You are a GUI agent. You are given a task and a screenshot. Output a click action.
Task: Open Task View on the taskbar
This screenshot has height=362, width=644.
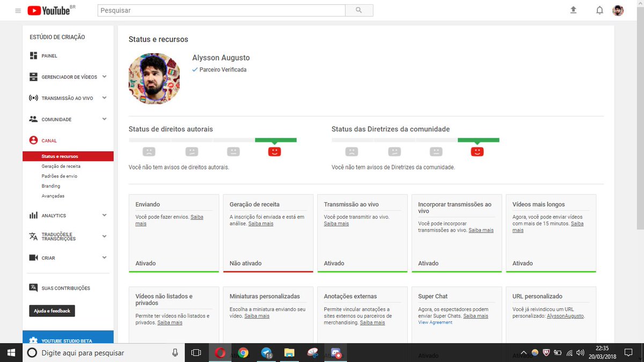pos(196,352)
